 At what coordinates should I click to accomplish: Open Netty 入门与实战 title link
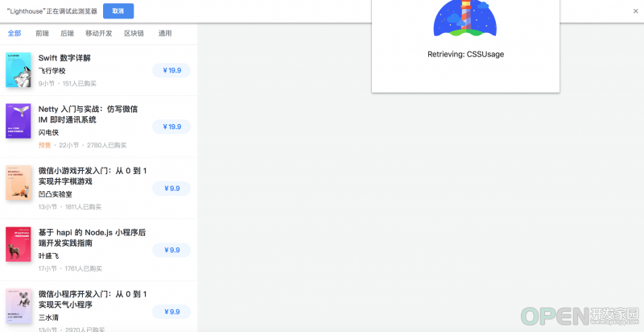coord(88,114)
